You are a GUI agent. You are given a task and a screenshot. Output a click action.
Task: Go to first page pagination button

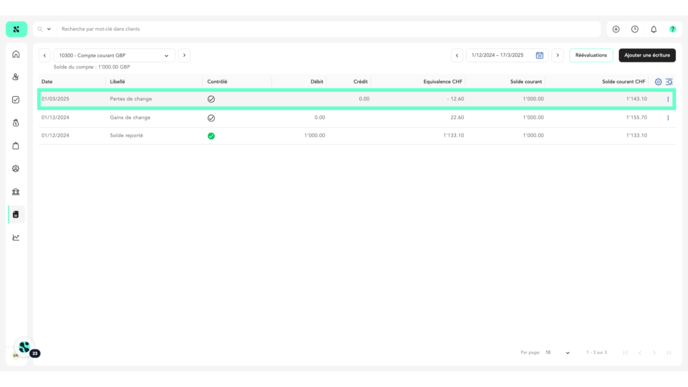(x=626, y=353)
